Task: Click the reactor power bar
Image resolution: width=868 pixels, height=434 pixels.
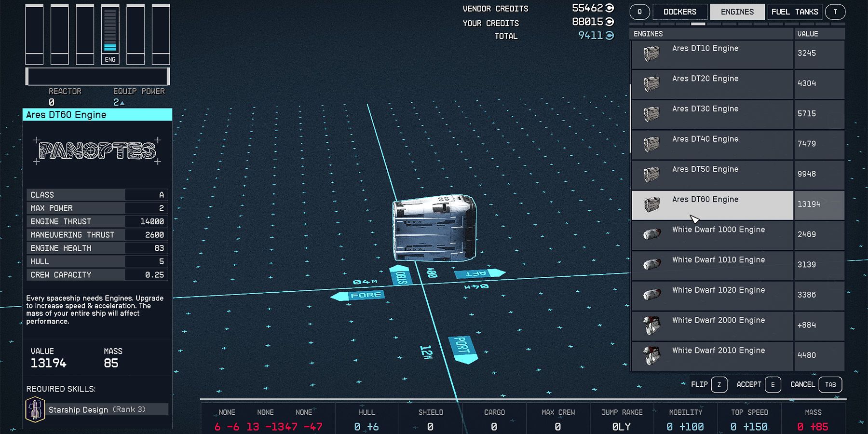Action: (x=97, y=76)
